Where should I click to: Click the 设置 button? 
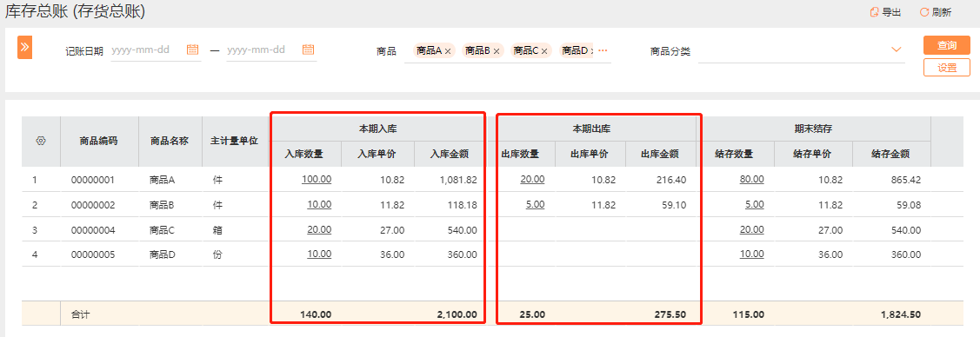pyautogui.click(x=947, y=68)
